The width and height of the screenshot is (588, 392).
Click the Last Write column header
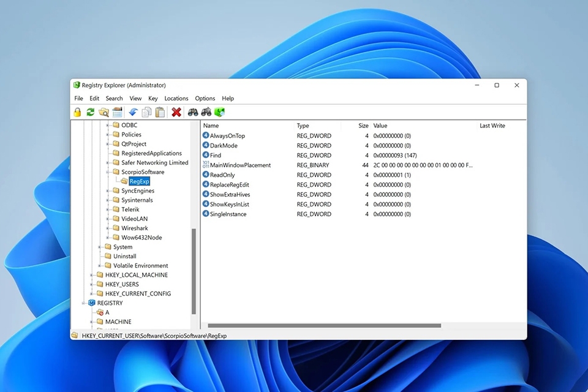point(492,126)
